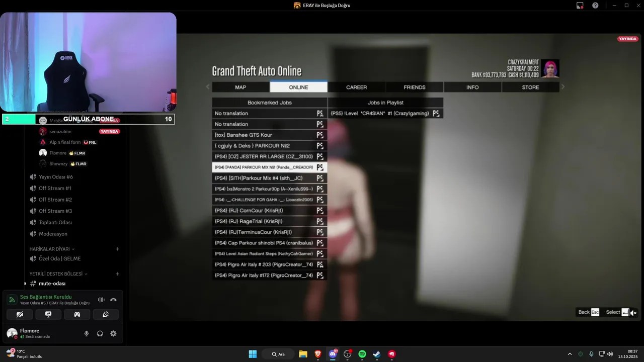Click crazykralmert pink-haired player avatar
This screenshot has height=362, width=644.
click(550, 68)
